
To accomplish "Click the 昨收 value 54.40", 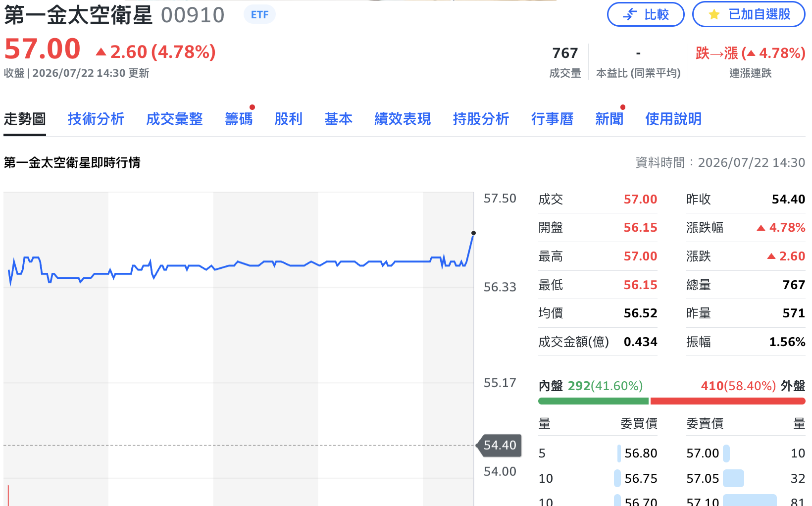I will (788, 200).
